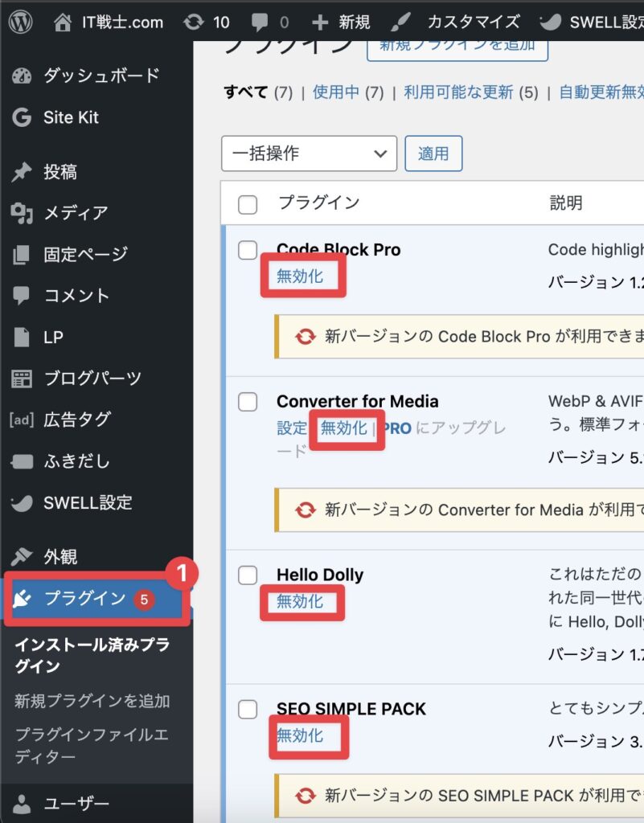Select the 使用中 filter tab
This screenshot has width=644, height=823.
coord(336,92)
